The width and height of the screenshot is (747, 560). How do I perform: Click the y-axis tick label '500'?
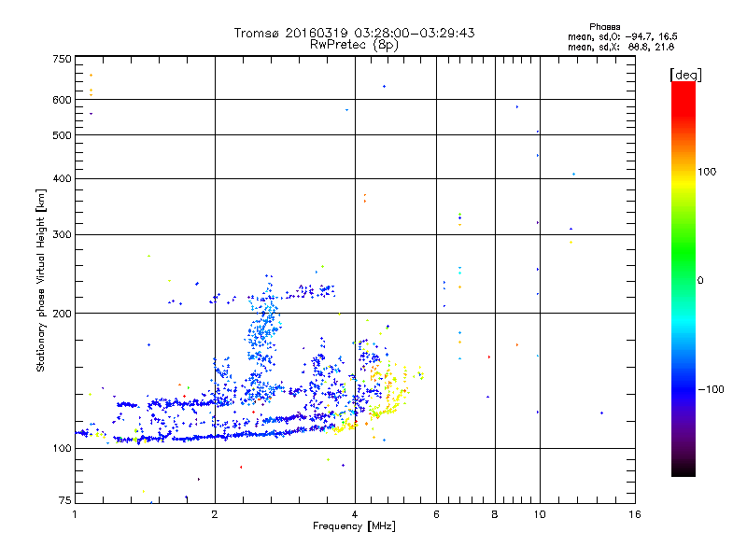click(x=62, y=135)
